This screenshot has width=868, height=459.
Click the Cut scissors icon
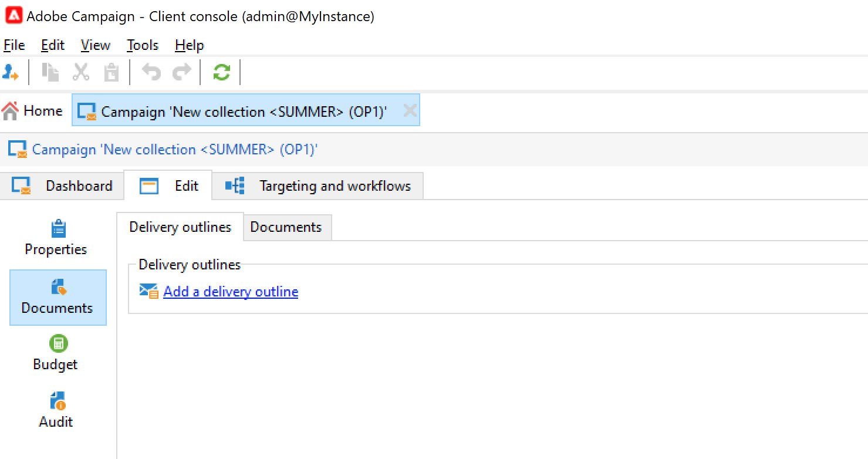80,72
